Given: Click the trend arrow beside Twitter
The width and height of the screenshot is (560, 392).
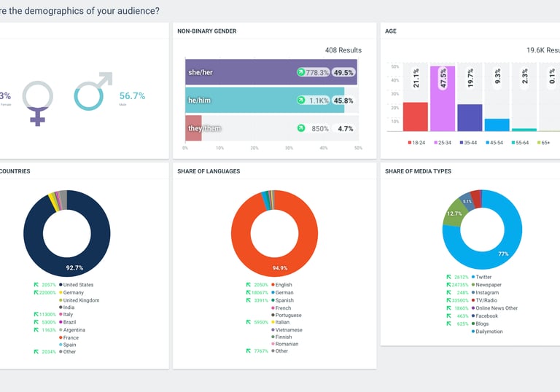Looking at the screenshot, I should (448, 277).
